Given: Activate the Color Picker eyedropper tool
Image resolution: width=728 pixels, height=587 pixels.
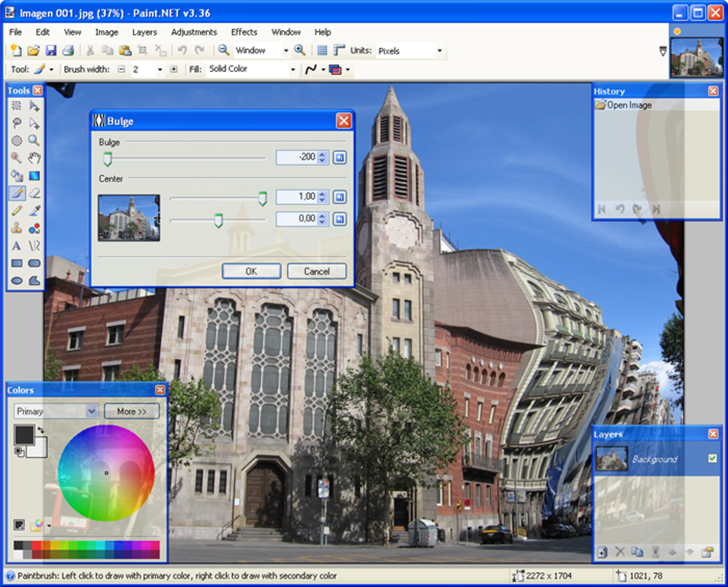Looking at the screenshot, I should point(34,211).
